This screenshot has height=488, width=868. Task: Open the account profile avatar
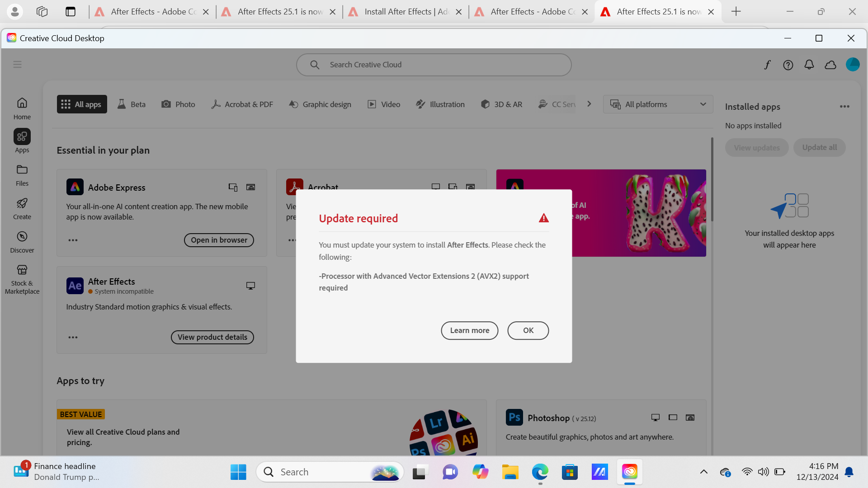tap(853, 65)
